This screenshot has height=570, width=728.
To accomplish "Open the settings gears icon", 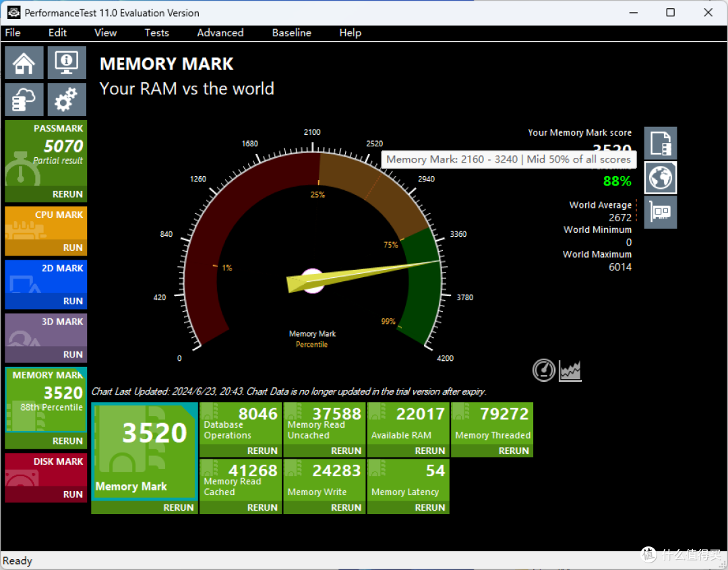I will pyautogui.click(x=67, y=99).
